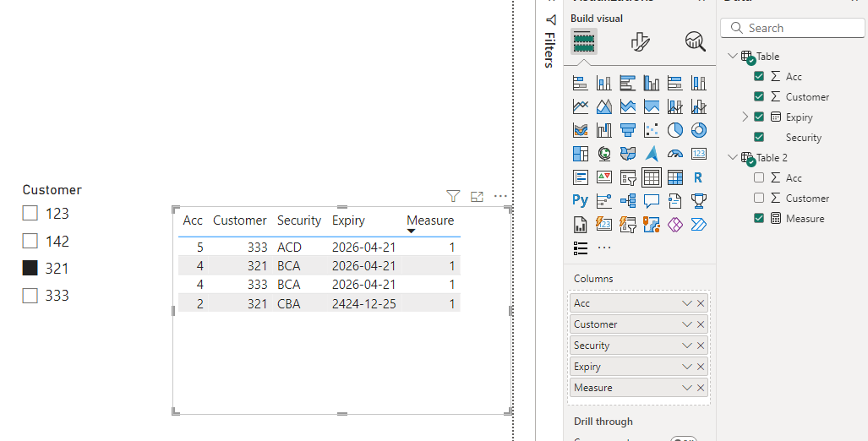Open dropdown for Customer column field
Viewport: 868px width, 441px height.
(687, 324)
